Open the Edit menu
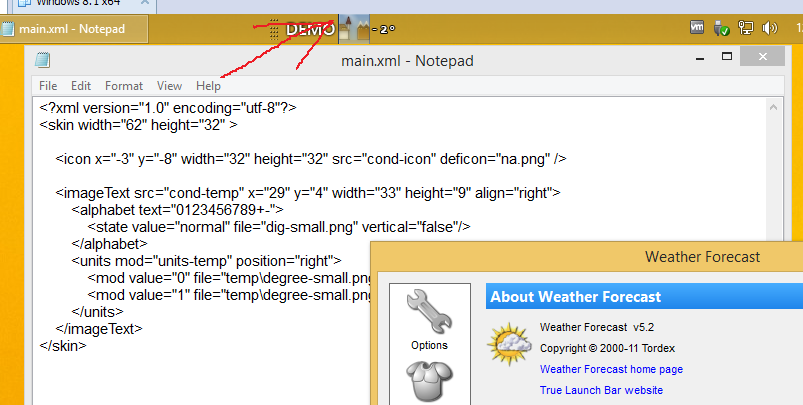The width and height of the screenshot is (803, 405). 81,86
